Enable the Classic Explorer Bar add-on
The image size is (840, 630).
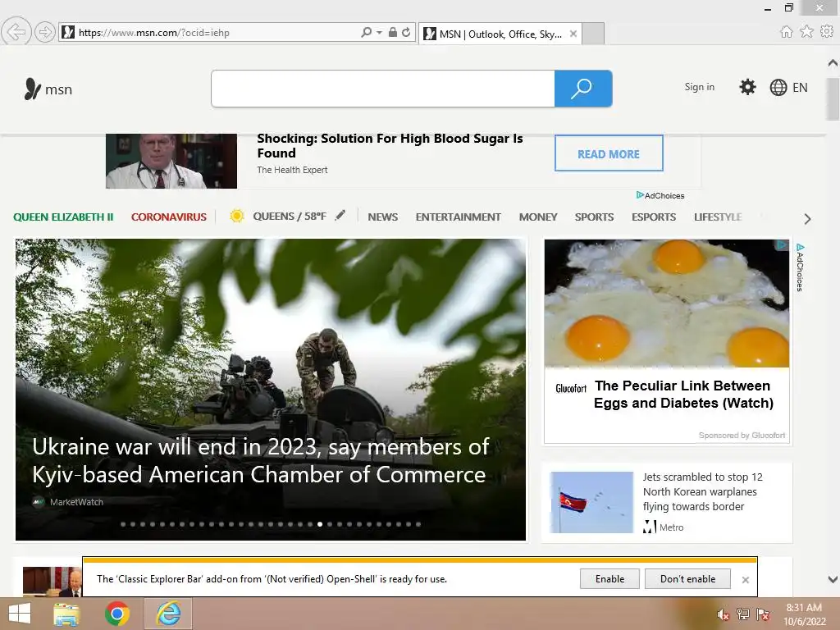pyautogui.click(x=609, y=579)
